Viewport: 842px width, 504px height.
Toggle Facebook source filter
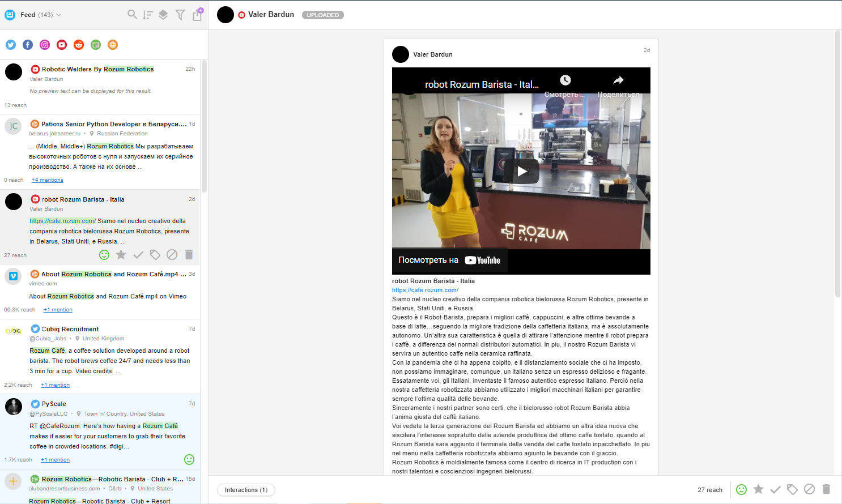28,45
